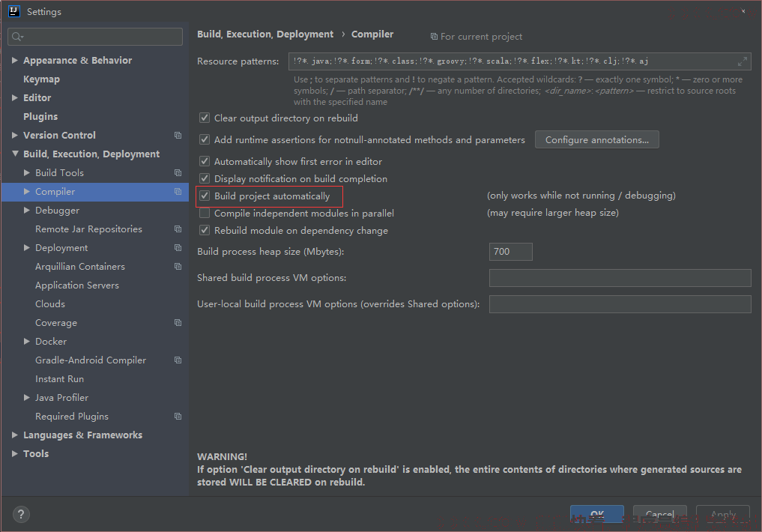Collapse the Build, Execution, Deployment section
This screenshot has width=762, height=532.
coord(14,154)
